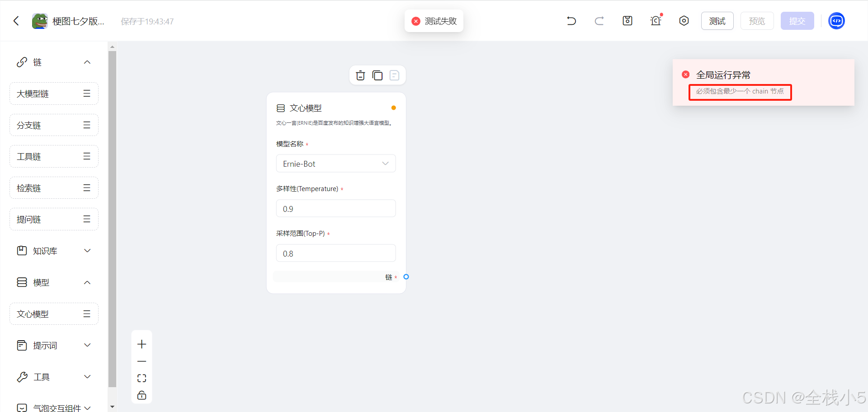
Task: Duplicate the node with copy icon
Action: point(377,75)
